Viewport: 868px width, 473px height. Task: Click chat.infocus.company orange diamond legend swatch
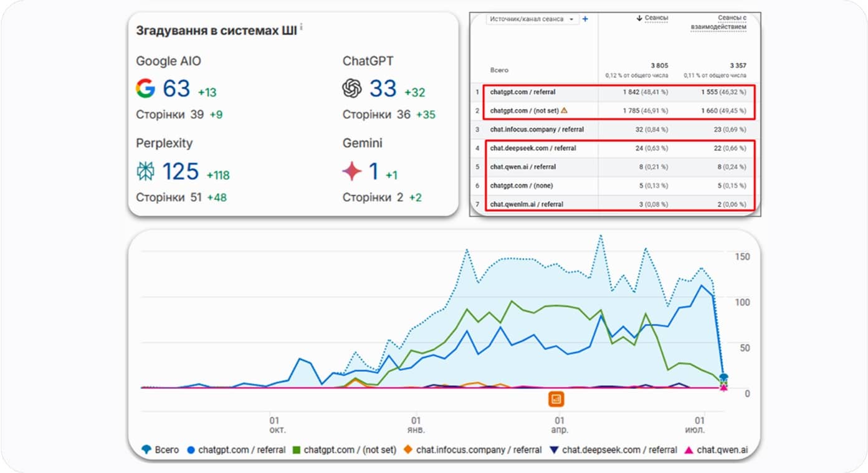pyautogui.click(x=408, y=449)
